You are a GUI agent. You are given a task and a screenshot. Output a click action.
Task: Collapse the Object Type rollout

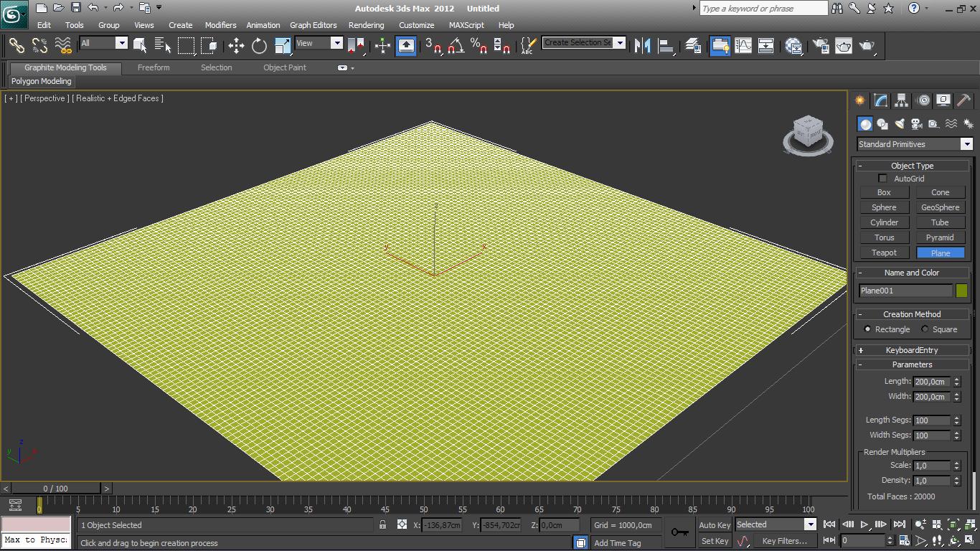(912, 166)
